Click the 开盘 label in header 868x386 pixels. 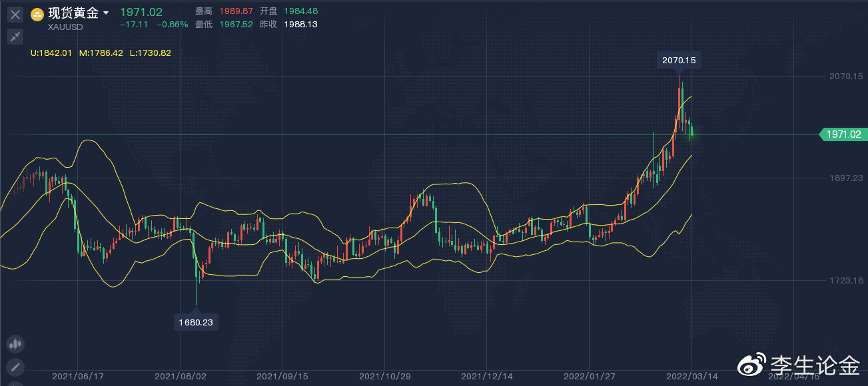pyautogui.click(x=268, y=11)
